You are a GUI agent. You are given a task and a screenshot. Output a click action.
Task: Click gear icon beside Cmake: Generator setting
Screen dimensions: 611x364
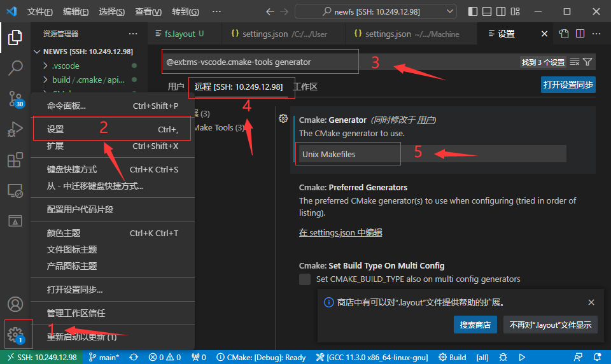pyautogui.click(x=283, y=118)
